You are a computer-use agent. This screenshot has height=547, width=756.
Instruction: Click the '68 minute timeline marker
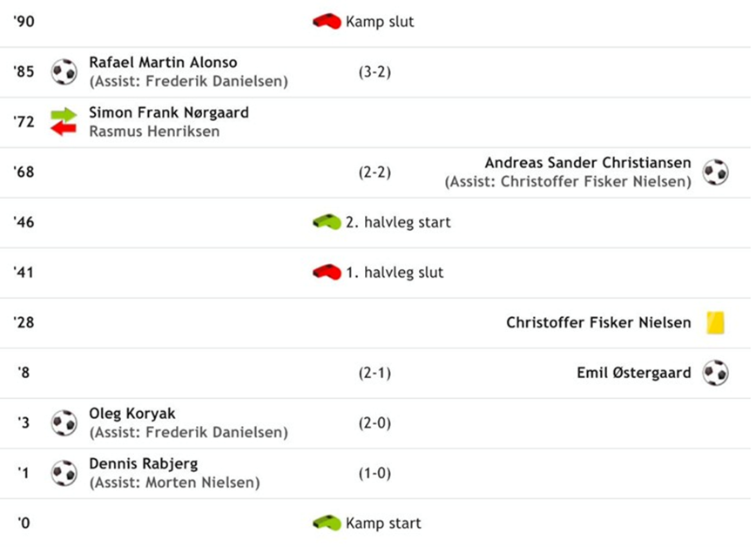[24, 172]
